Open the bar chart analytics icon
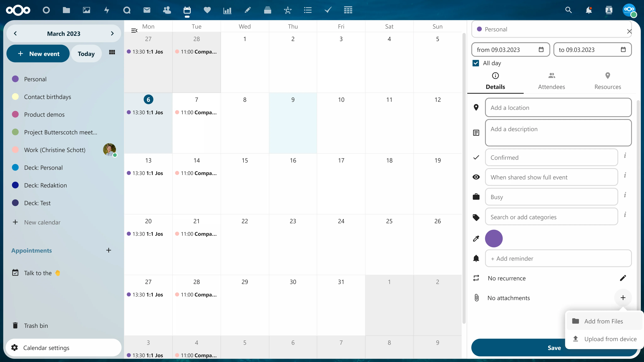Viewport: 644px width, 362px height. tap(227, 10)
